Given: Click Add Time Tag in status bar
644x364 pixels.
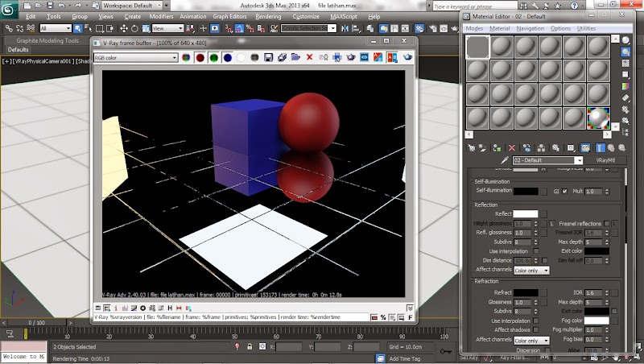Looking at the screenshot, I should 405,358.
